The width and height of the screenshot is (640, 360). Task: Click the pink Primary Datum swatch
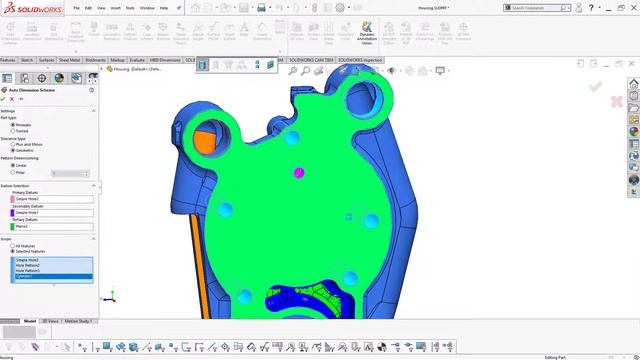(12, 199)
